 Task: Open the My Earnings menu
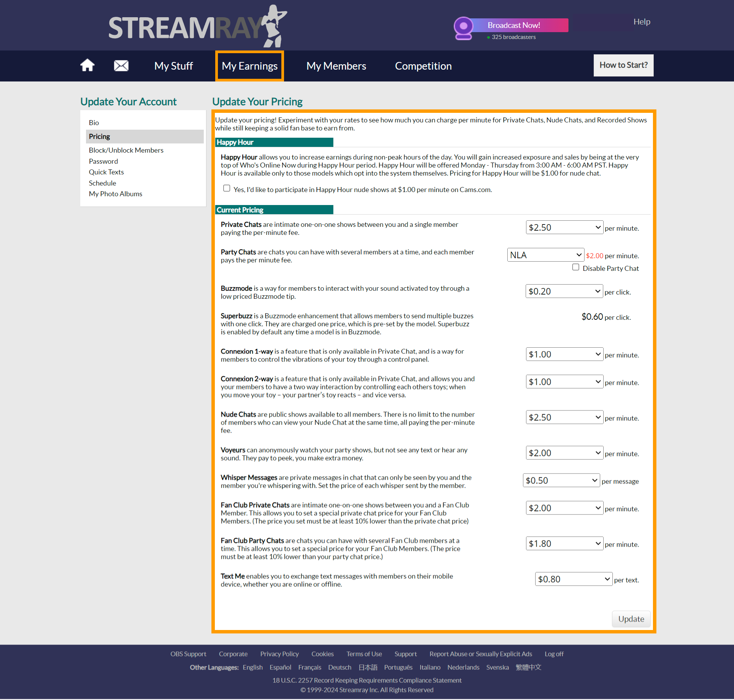(250, 66)
